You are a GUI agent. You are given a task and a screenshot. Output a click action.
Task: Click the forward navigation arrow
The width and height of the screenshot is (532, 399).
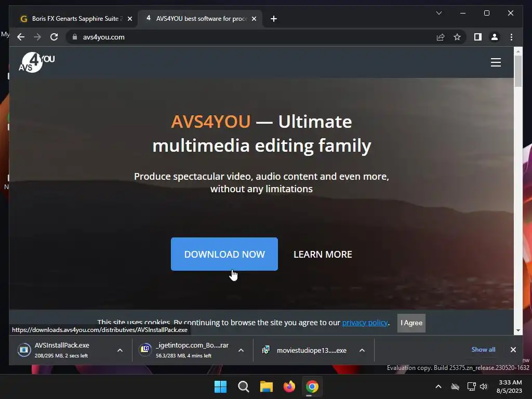pyautogui.click(x=37, y=37)
